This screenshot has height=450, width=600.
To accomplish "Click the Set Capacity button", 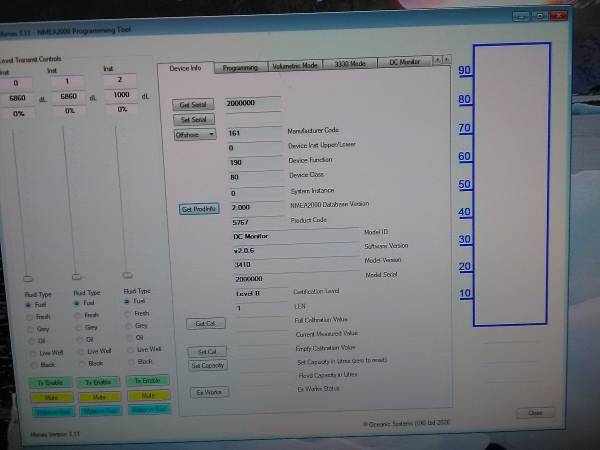I will click(208, 365).
